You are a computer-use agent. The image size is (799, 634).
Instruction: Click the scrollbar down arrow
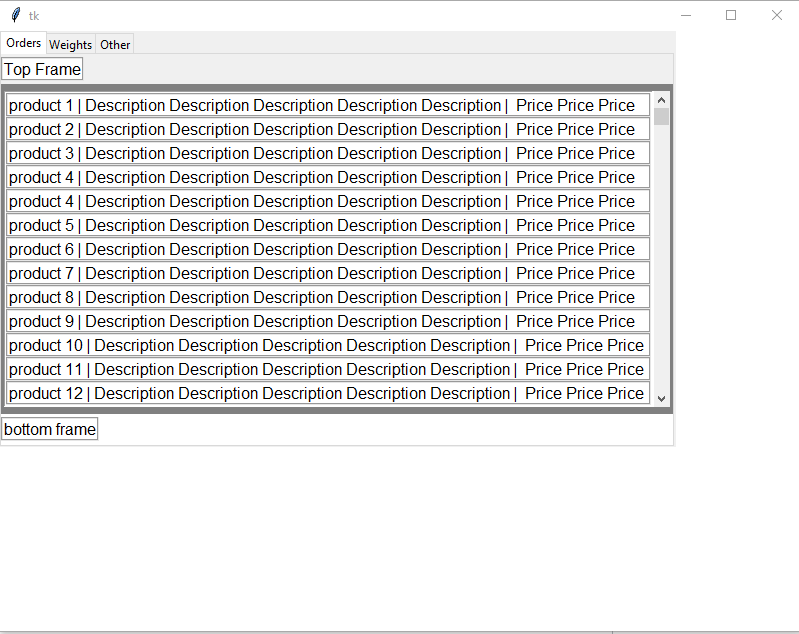[661, 399]
